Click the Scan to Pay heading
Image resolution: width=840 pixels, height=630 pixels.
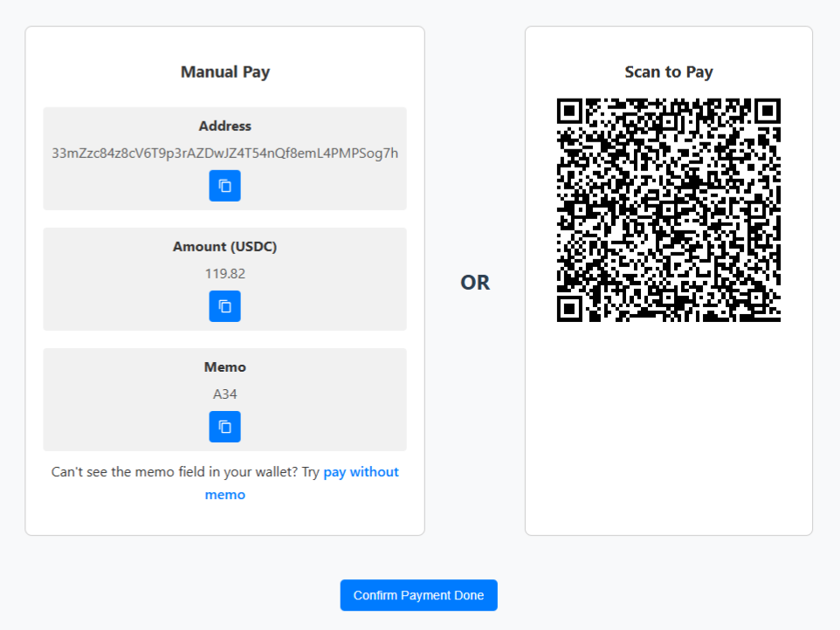click(x=668, y=72)
